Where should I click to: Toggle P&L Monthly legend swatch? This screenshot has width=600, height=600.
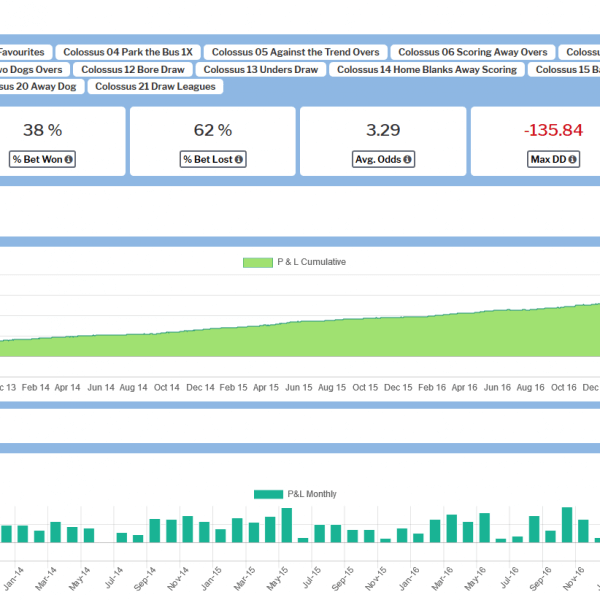(268, 494)
